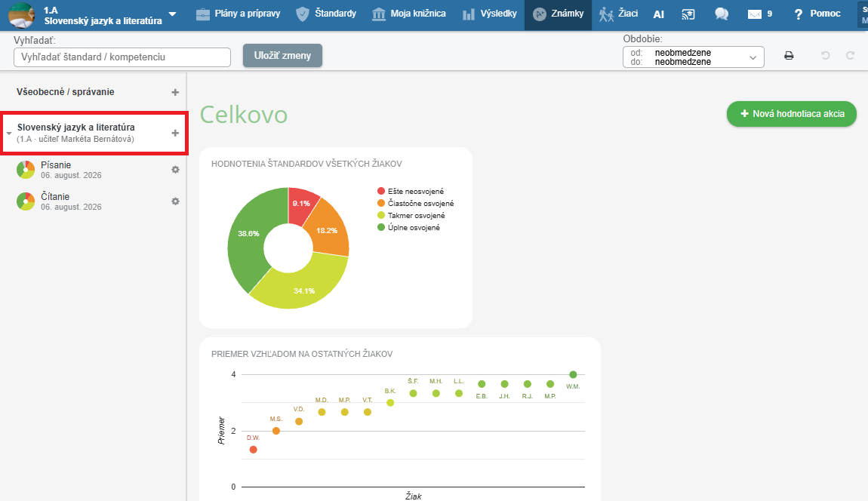
Task: Click the screen cast icon
Action: pos(688,14)
